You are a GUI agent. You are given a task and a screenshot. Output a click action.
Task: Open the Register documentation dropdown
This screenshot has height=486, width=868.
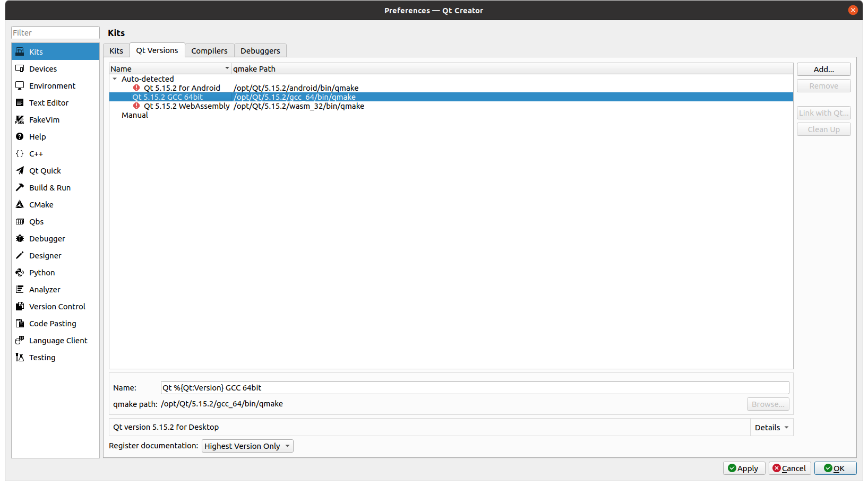[247, 446]
